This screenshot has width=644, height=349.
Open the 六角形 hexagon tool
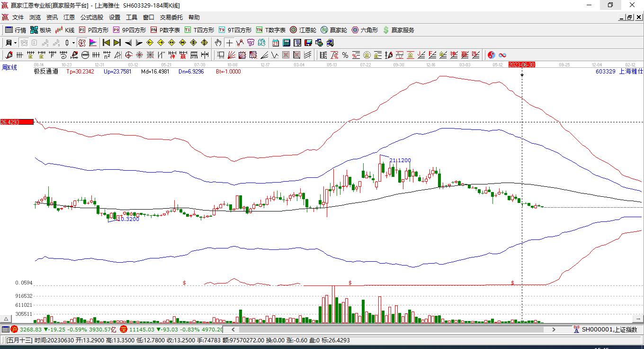click(x=365, y=30)
